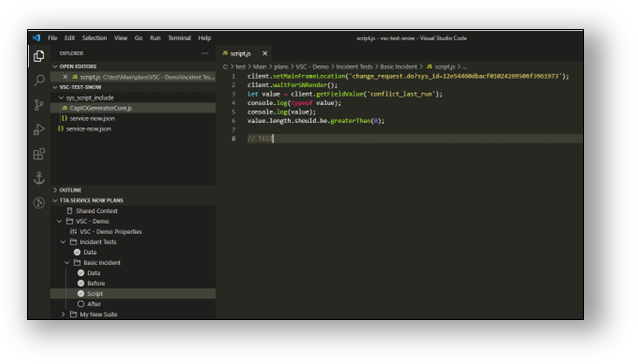Click the braces icon of nested service-now.json
Viewport: 638px width, 364px height.
tap(64, 118)
